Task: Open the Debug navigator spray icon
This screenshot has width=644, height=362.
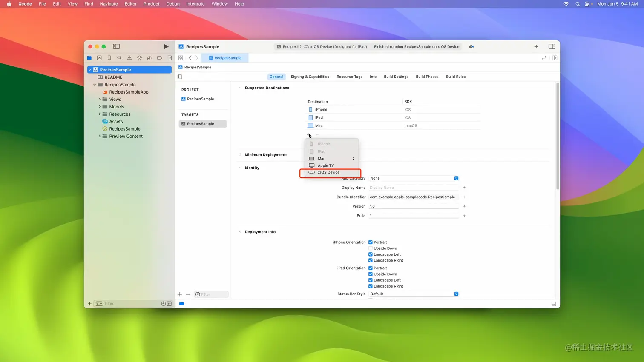Action: pos(149,58)
